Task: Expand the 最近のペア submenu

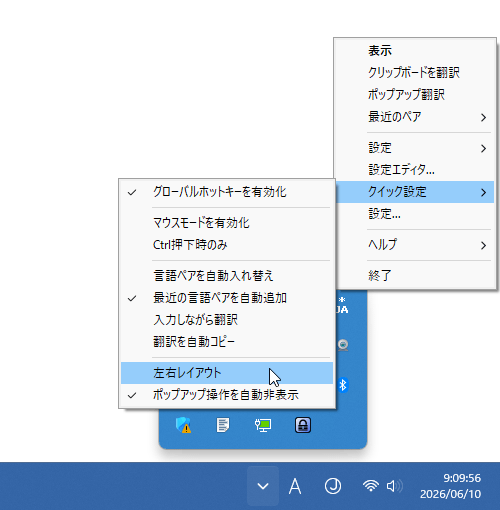Action: pyautogui.click(x=415, y=117)
